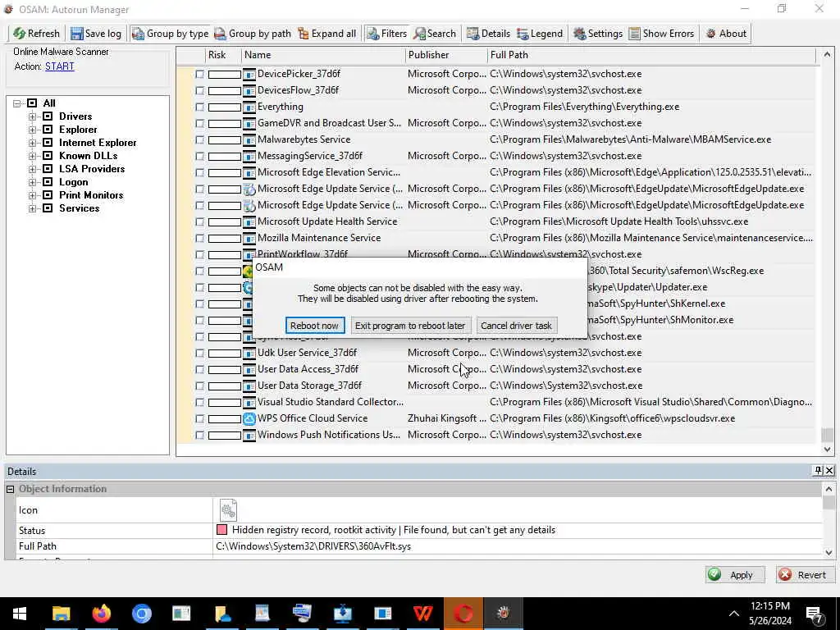Show hidden system tray icons
The height and width of the screenshot is (630, 840).
point(734,614)
